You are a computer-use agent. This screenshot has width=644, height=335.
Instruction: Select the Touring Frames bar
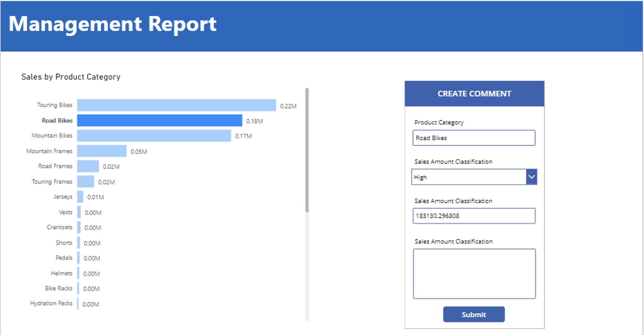[85, 182]
